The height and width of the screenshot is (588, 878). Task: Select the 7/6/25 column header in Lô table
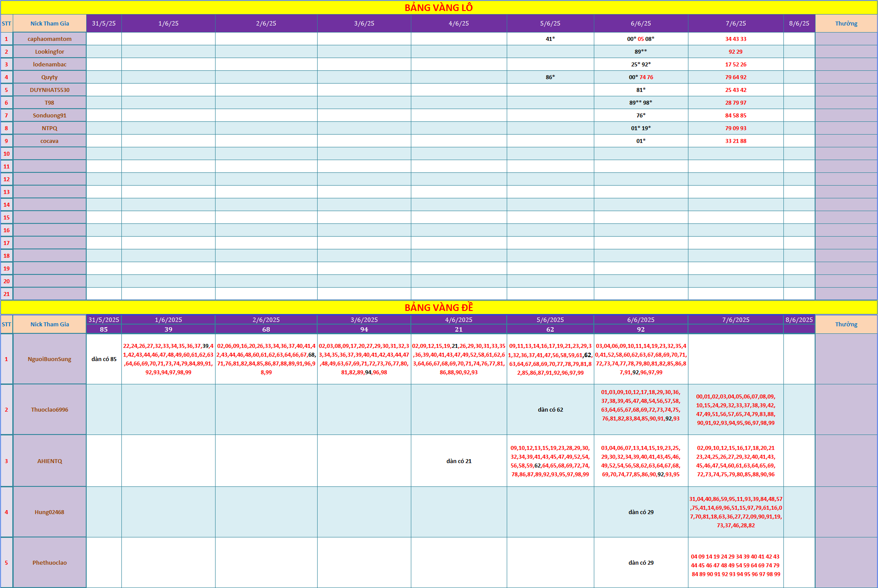pyautogui.click(x=735, y=23)
